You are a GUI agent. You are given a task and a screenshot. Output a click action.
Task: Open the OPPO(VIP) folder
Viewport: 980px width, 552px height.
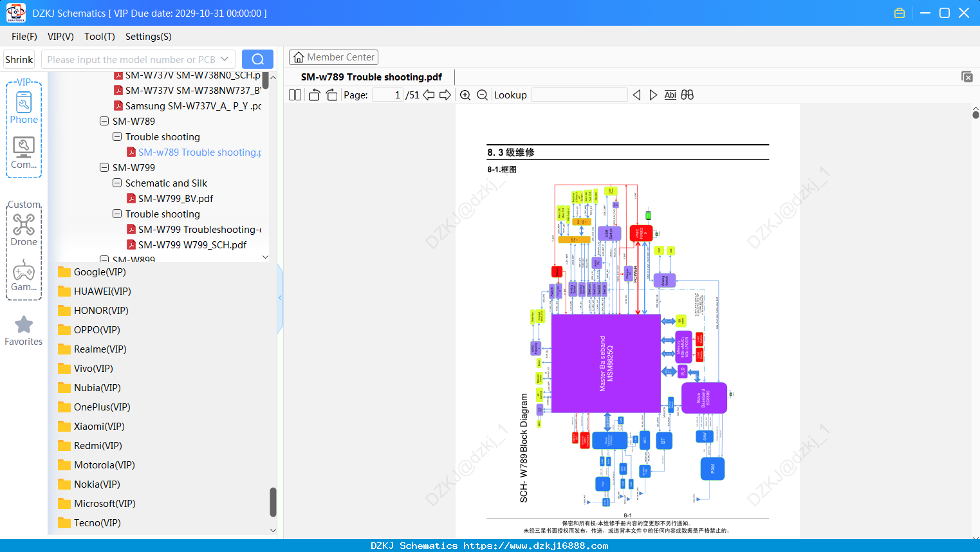[89, 330]
